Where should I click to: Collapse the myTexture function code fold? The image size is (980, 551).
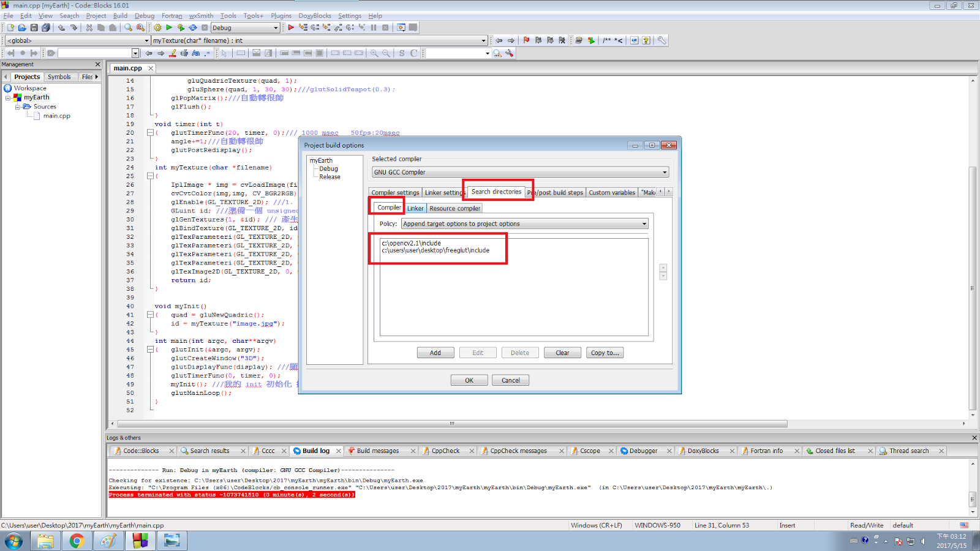(x=150, y=176)
